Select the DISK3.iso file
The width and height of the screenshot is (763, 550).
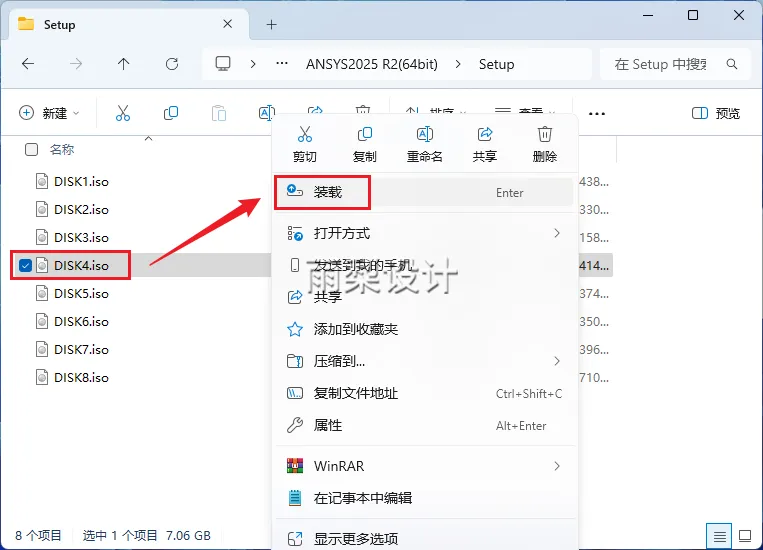coord(81,238)
